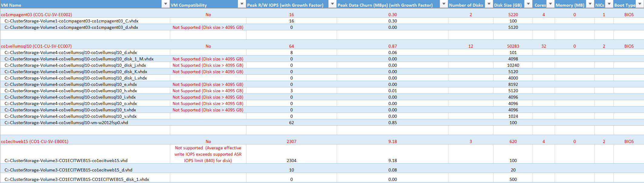Click disk size total 620 for co1ecitweb15
The height and width of the screenshot is (183, 644).
coord(513,141)
